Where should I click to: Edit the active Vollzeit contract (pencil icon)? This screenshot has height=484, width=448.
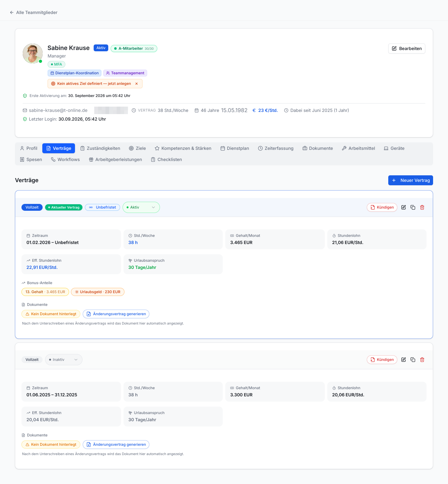tap(404, 207)
